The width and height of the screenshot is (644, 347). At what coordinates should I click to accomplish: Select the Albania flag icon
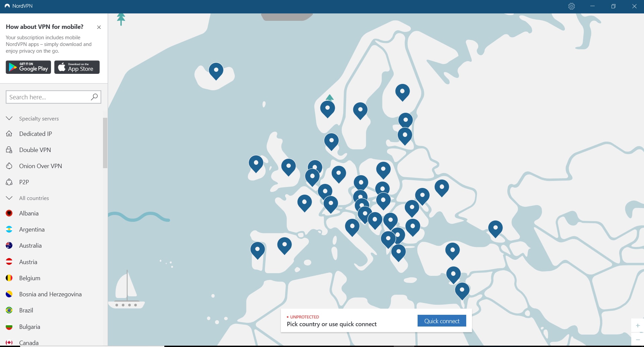pyautogui.click(x=9, y=213)
